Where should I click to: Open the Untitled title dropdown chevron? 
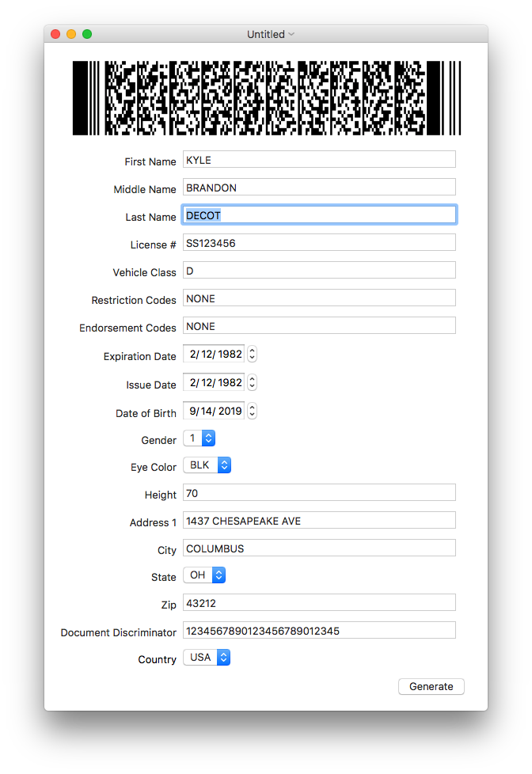pos(291,34)
